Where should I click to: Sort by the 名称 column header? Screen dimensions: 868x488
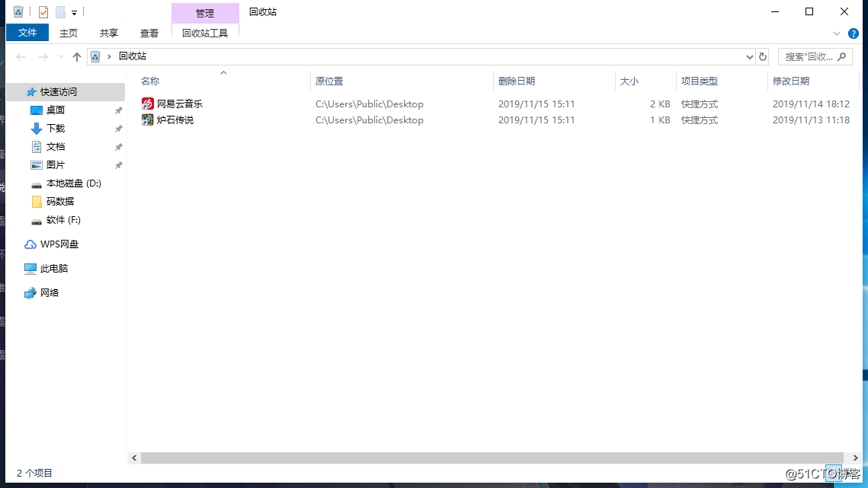[x=150, y=81]
